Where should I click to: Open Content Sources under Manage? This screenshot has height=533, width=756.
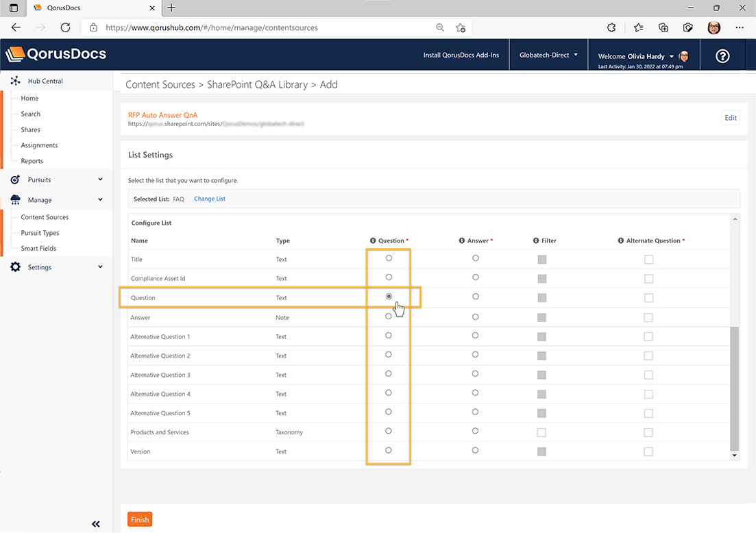click(45, 217)
